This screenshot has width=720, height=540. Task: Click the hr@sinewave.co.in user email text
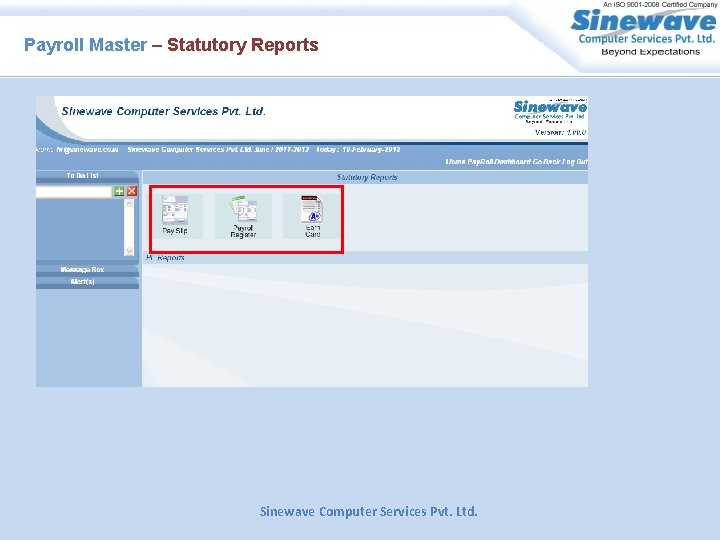pyautogui.click(x=87, y=150)
